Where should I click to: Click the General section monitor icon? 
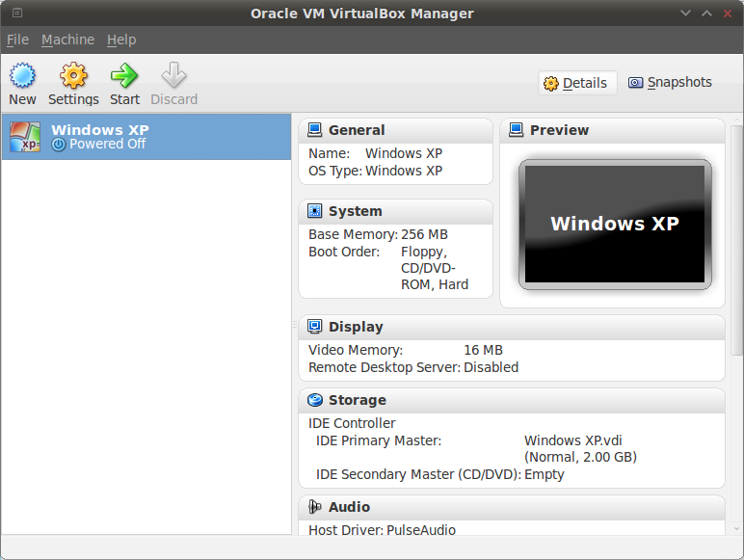[x=314, y=130]
